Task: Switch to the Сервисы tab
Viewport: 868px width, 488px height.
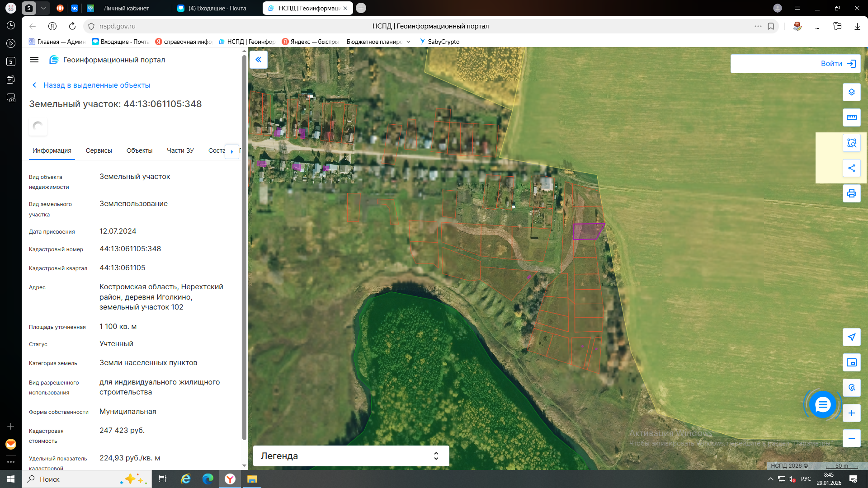Action: click(99, 150)
